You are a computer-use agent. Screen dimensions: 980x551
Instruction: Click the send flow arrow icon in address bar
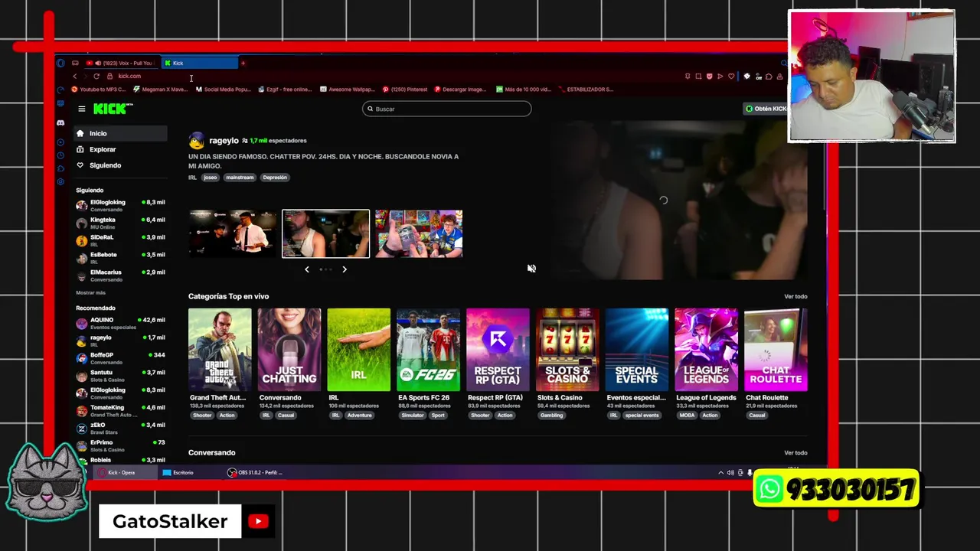720,77
